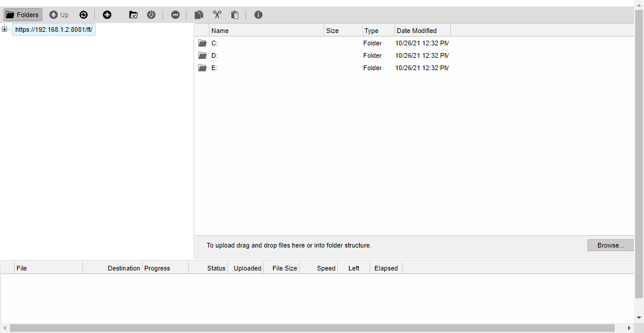Click the Status column header
644x333 pixels.
(208, 268)
